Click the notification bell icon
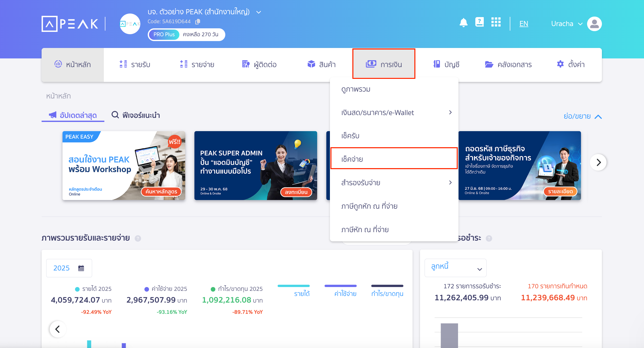The image size is (644, 348). coord(463,23)
